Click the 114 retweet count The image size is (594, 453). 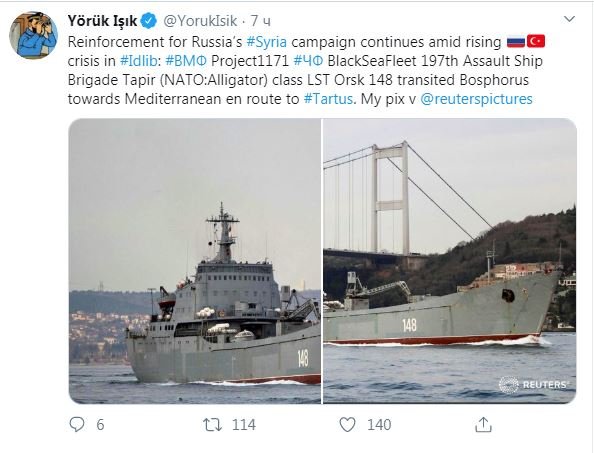point(244,425)
